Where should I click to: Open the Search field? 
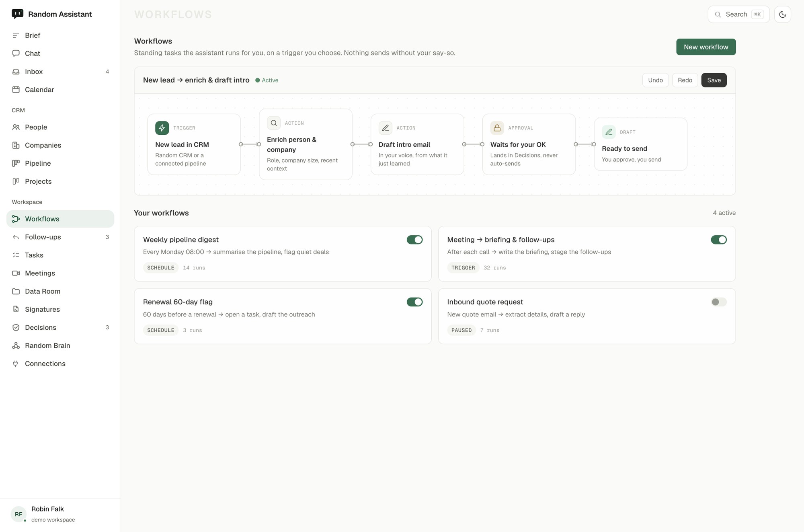point(738,14)
